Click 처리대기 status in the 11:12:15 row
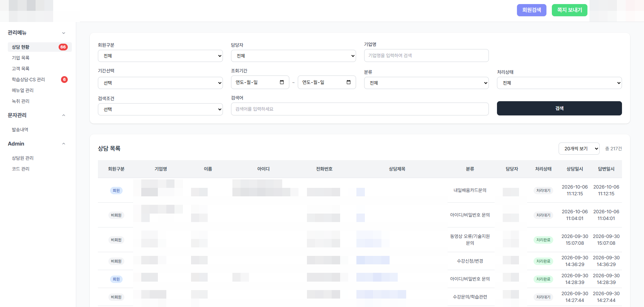This screenshot has height=307, width=644. click(543, 191)
